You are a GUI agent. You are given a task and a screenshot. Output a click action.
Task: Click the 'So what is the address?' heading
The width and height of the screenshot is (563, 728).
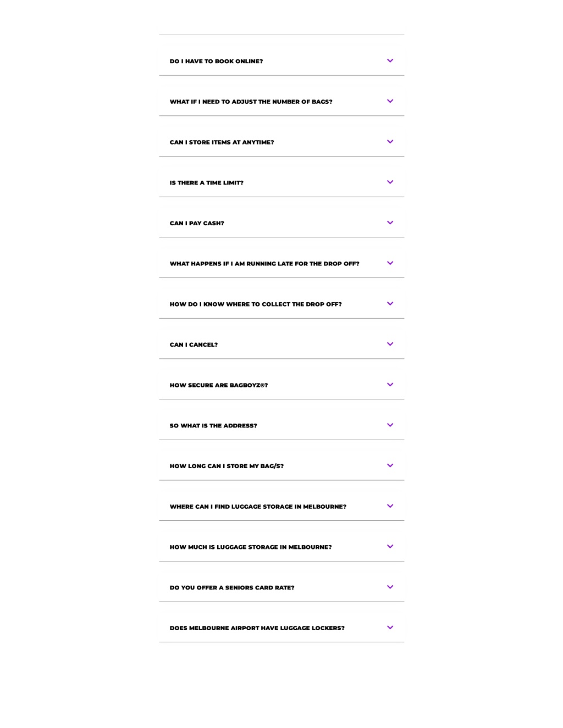pyautogui.click(x=213, y=426)
